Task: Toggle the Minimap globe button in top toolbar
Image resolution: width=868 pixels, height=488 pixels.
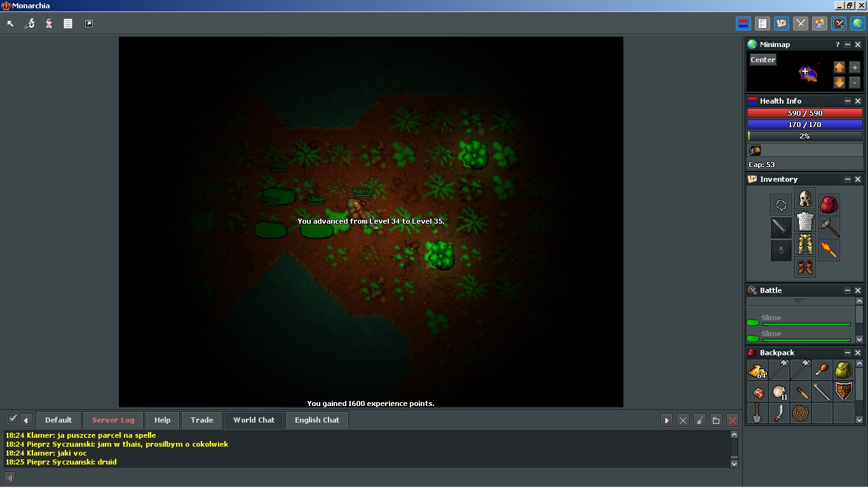Action: 858,24
